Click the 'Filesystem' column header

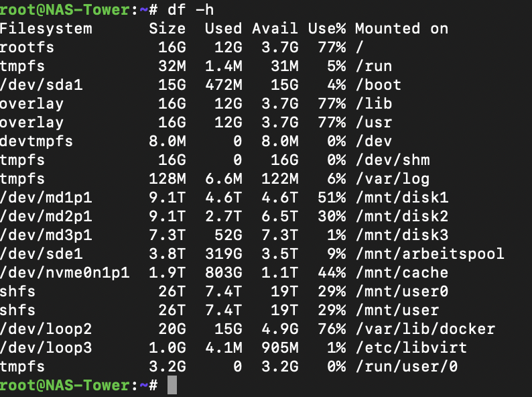point(46,29)
